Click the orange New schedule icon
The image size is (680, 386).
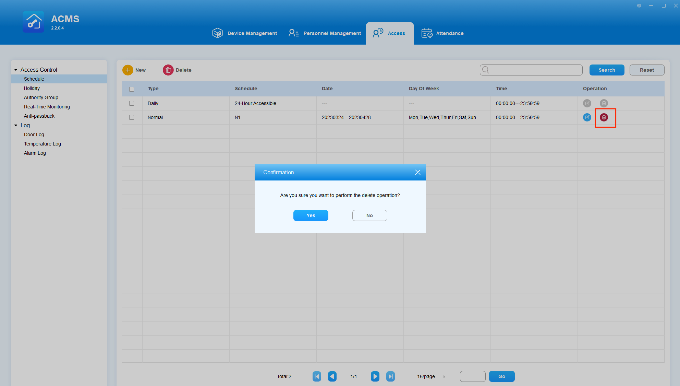coord(128,70)
